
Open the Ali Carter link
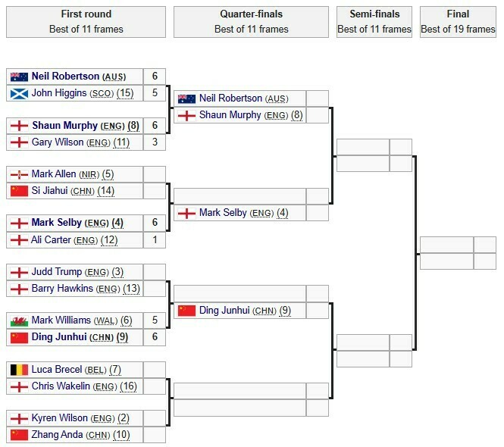coord(52,239)
